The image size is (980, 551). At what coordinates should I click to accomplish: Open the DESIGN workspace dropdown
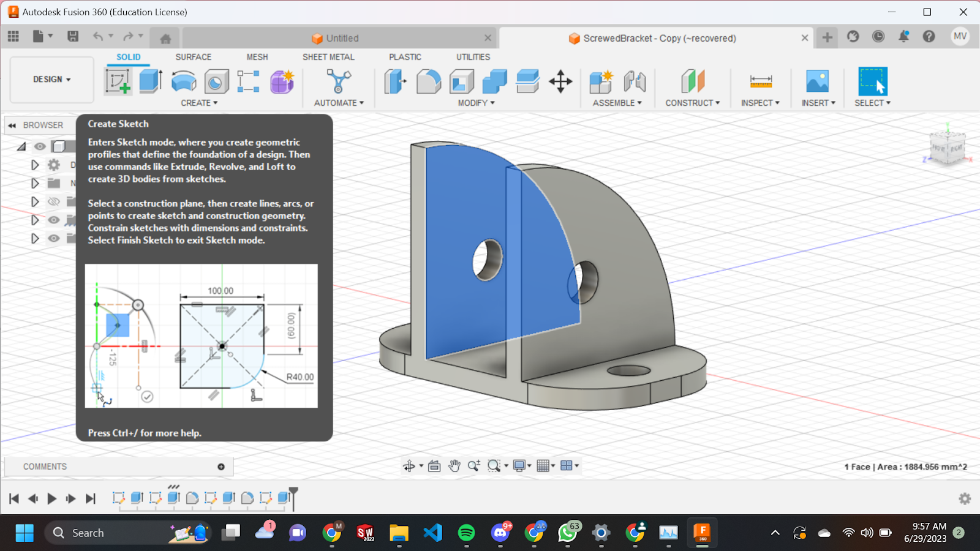pyautogui.click(x=52, y=80)
